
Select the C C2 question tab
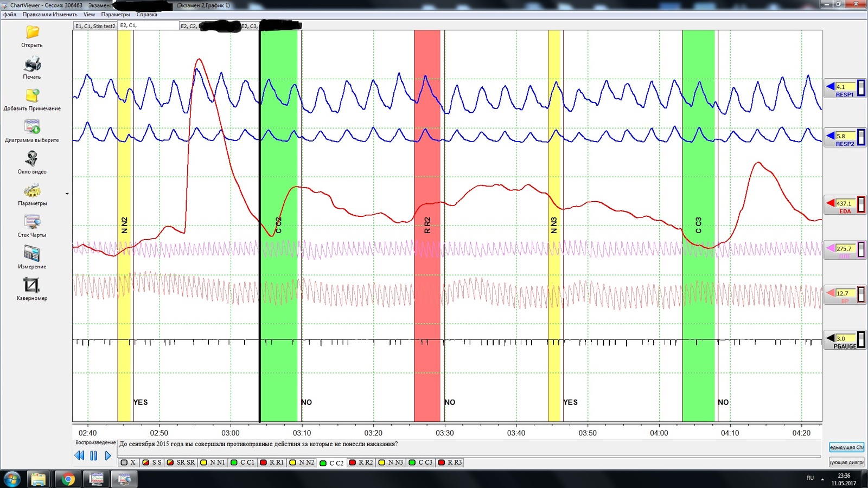(x=332, y=463)
